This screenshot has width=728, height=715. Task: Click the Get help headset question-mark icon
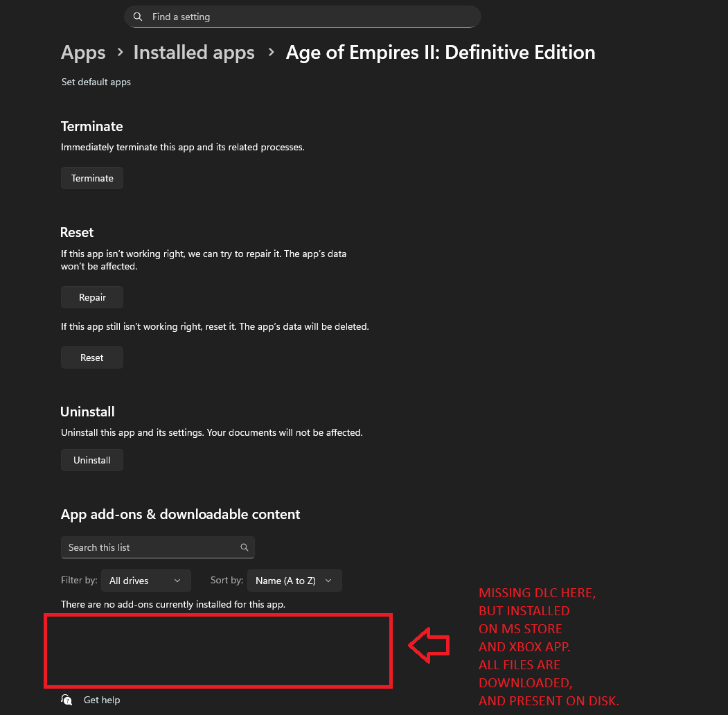[x=66, y=700]
